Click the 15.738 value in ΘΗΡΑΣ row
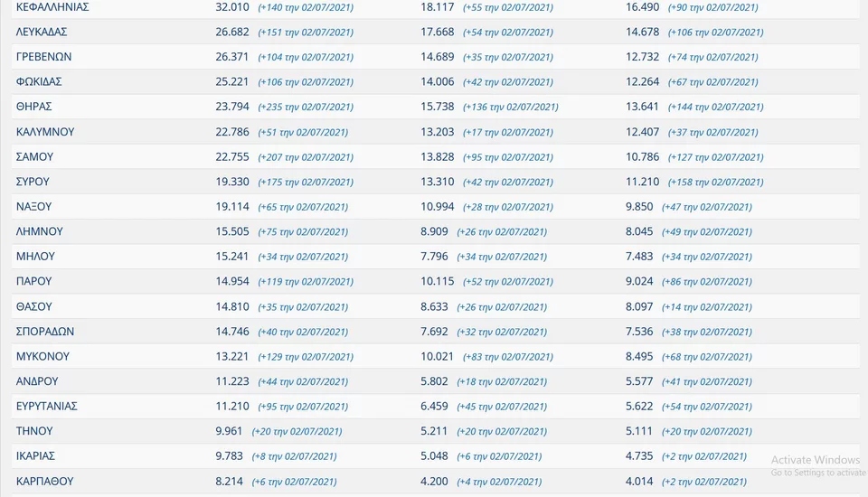This screenshot has width=868, height=497. click(438, 107)
